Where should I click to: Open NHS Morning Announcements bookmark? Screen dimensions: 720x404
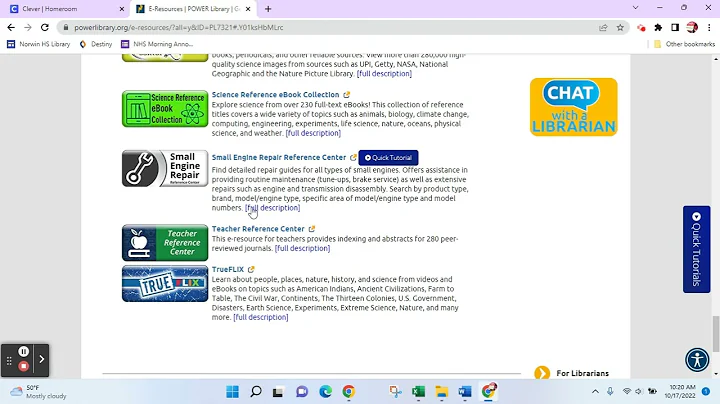point(157,44)
